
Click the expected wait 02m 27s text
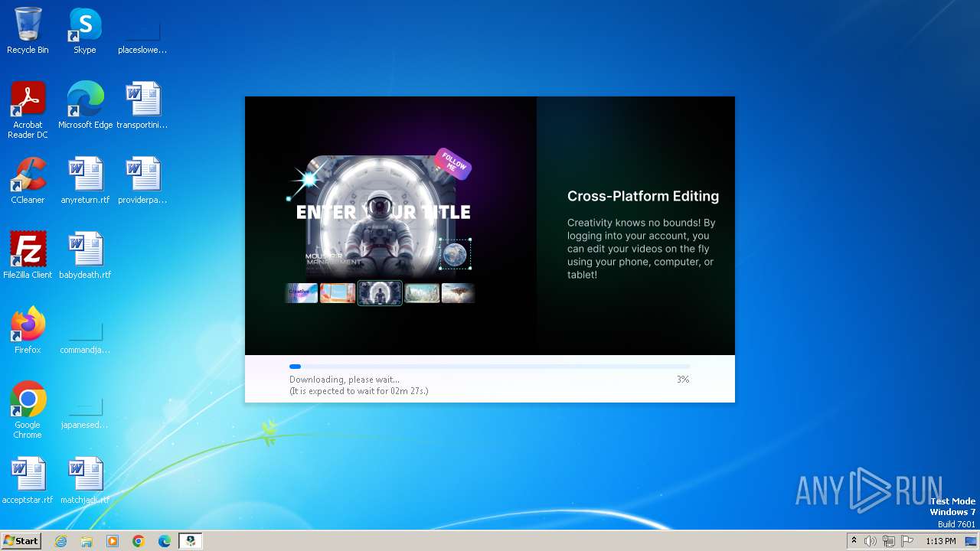click(x=358, y=391)
